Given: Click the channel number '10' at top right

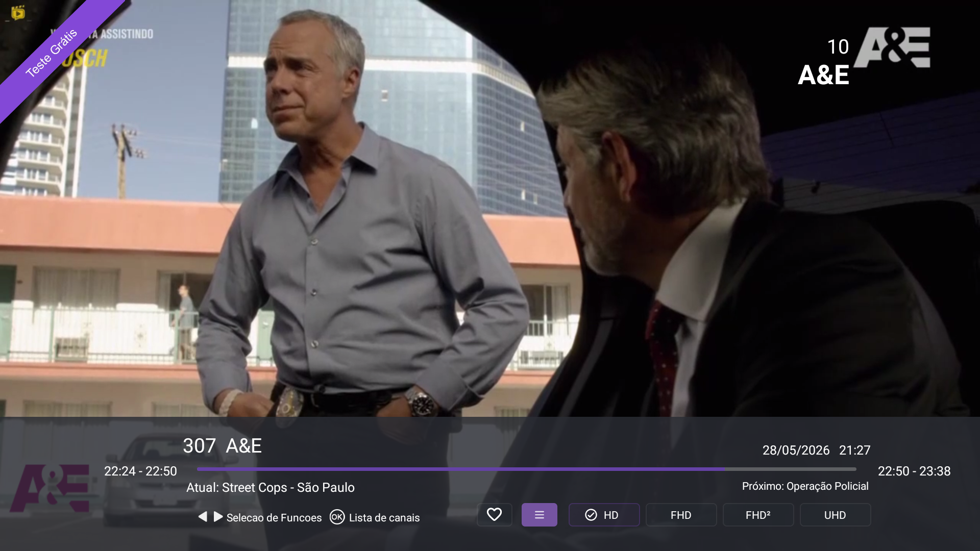Looking at the screenshot, I should pyautogui.click(x=838, y=47).
